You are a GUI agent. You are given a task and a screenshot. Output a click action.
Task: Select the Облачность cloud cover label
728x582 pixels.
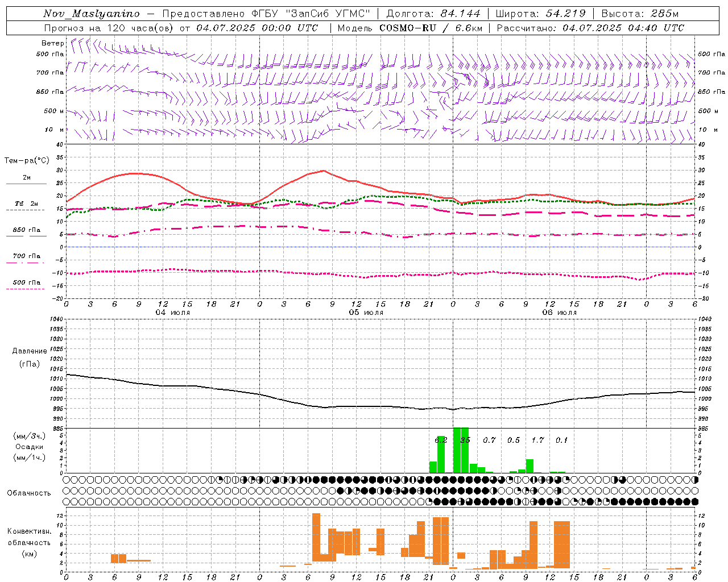click(x=29, y=493)
